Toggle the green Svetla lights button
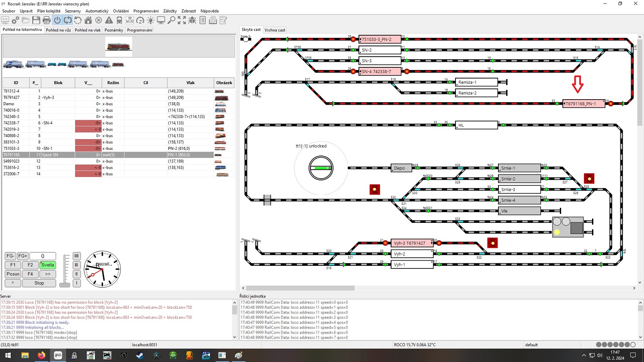This screenshot has height=362, width=644. 48,265
